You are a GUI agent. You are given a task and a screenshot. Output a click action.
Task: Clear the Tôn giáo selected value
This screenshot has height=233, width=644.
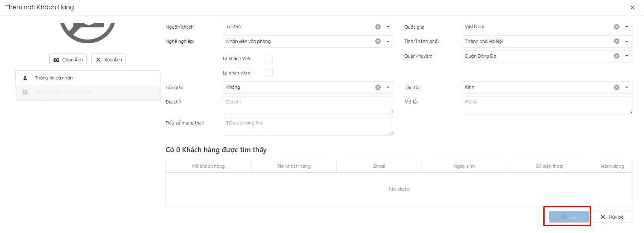(378, 87)
